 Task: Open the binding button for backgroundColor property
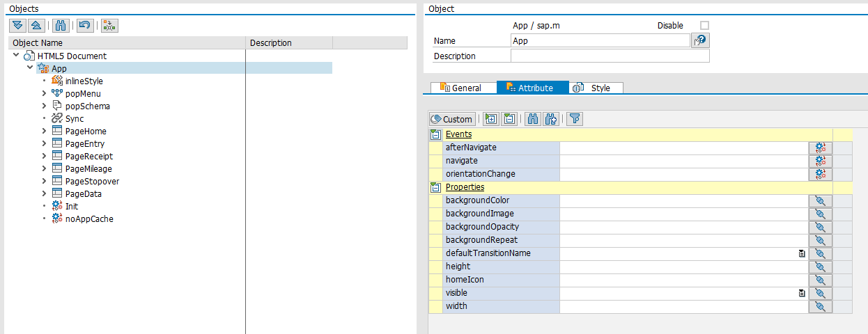(820, 200)
